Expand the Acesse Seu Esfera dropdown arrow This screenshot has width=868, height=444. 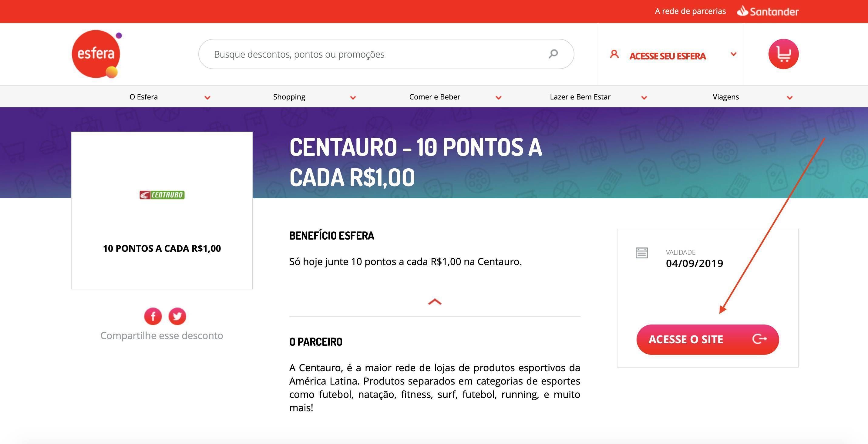733,54
